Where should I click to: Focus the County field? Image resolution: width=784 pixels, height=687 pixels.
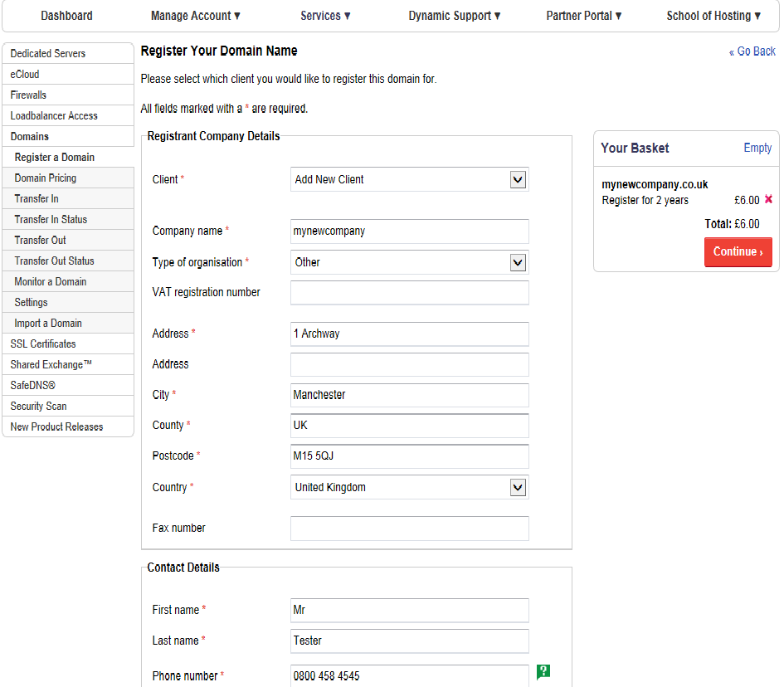[x=410, y=426]
